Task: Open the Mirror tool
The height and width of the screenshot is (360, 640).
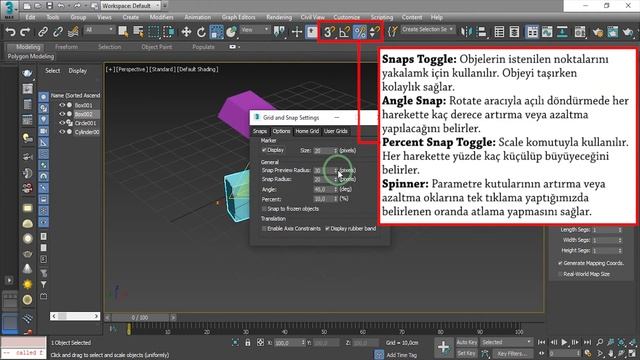Action: pos(466,31)
